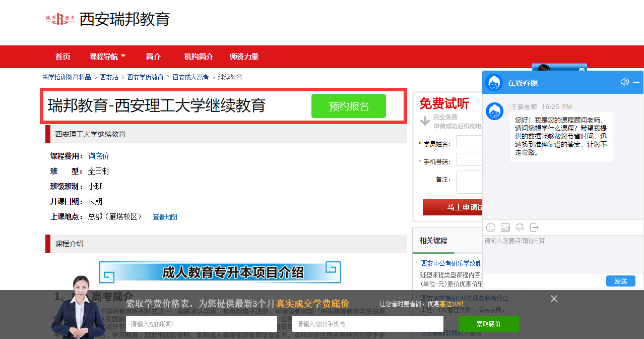Viewport: 644px width, 339px height.
Task: Open breadcrumb link 西安站
Action: click(109, 77)
